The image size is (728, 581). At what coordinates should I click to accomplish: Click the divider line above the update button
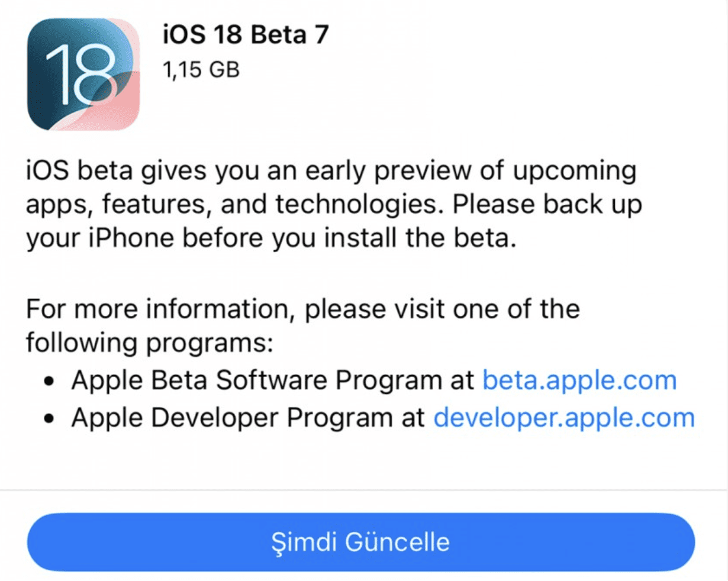pyautogui.click(x=364, y=490)
